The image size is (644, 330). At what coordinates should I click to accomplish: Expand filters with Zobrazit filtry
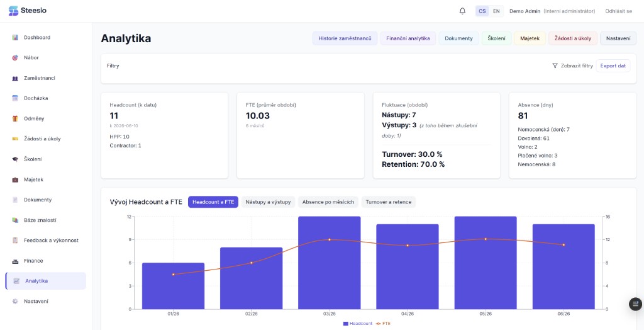point(572,66)
